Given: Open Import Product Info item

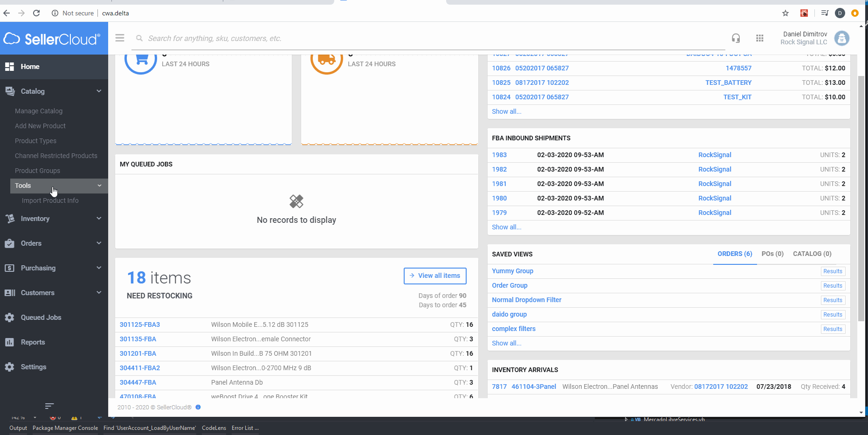Looking at the screenshot, I should tap(50, 200).
